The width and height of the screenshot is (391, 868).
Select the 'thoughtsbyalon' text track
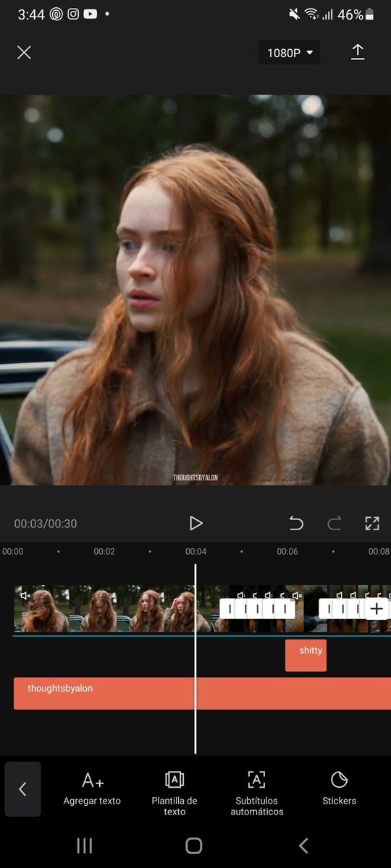click(x=202, y=693)
